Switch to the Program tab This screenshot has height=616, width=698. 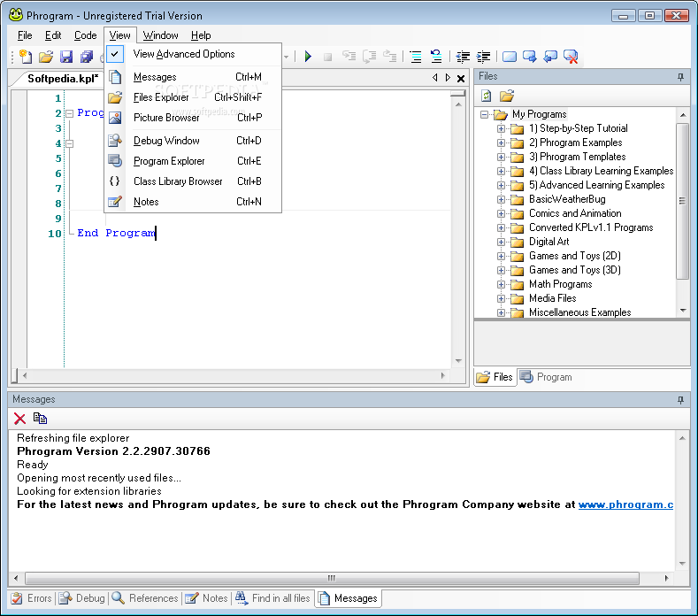point(546,377)
